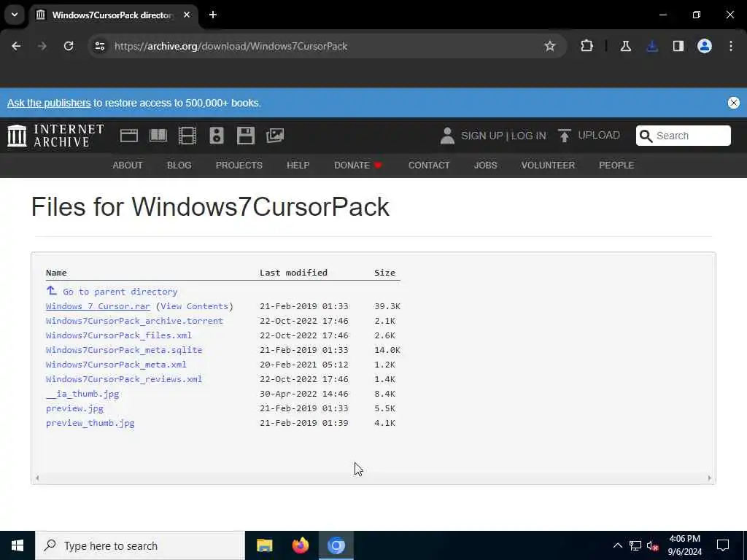Click the LOG IN link
Viewport: 747px width, 560px height.
point(528,136)
